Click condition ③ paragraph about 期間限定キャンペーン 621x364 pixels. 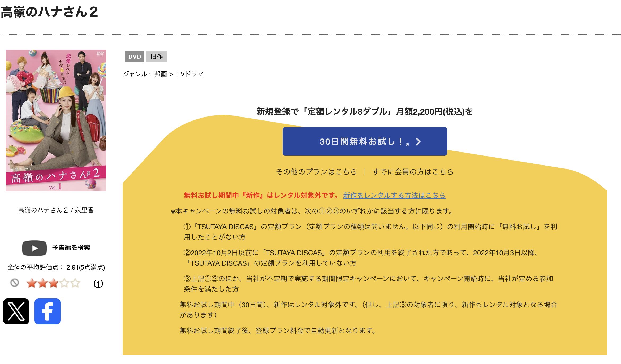tap(368, 284)
